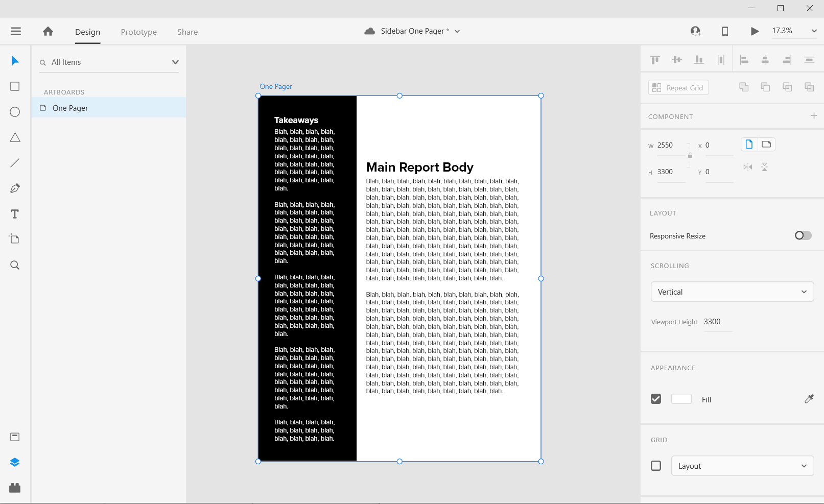Select the Rectangle tool
This screenshot has width=824, height=504.
pos(14,86)
